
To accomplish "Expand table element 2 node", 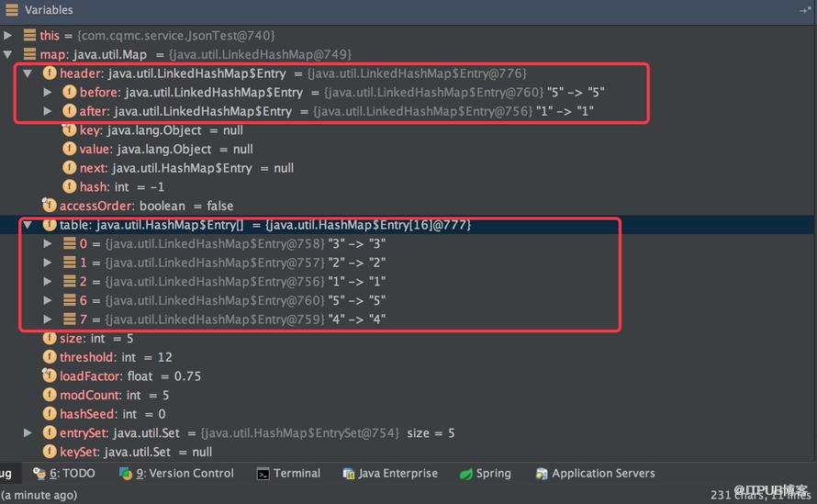I will point(48,282).
